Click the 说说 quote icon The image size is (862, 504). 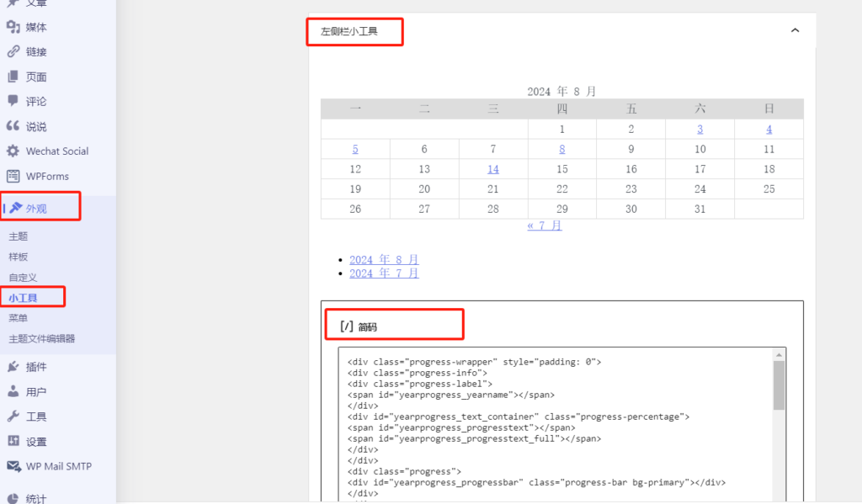[x=13, y=126]
